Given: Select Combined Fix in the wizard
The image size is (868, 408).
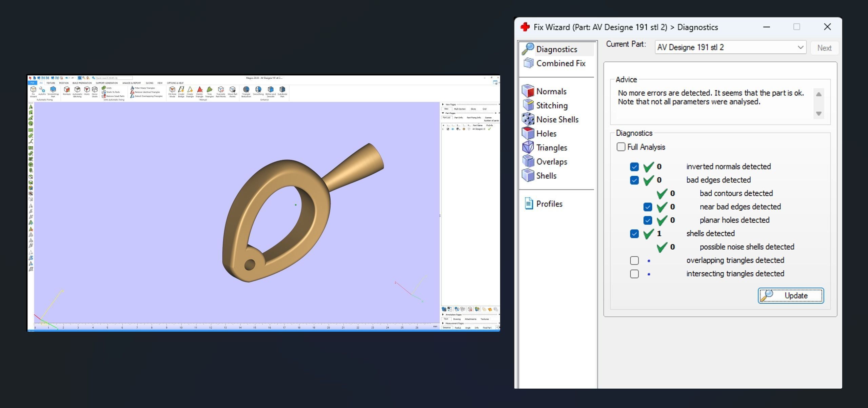Looking at the screenshot, I should point(560,63).
